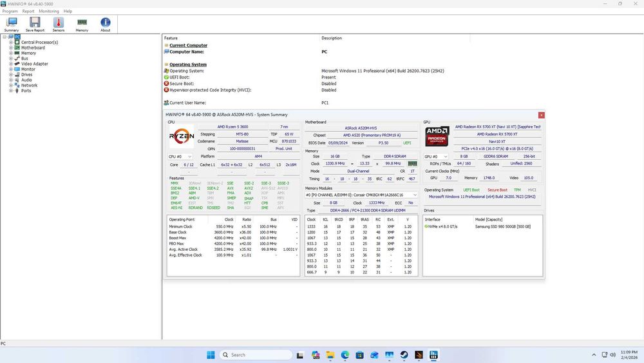Select Audio in the tree

point(26,80)
